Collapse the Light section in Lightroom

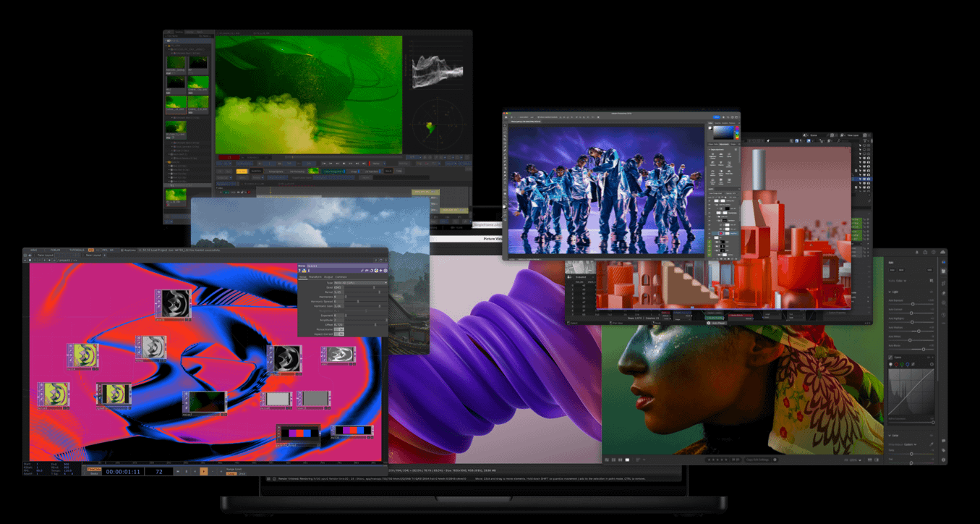[x=890, y=291]
